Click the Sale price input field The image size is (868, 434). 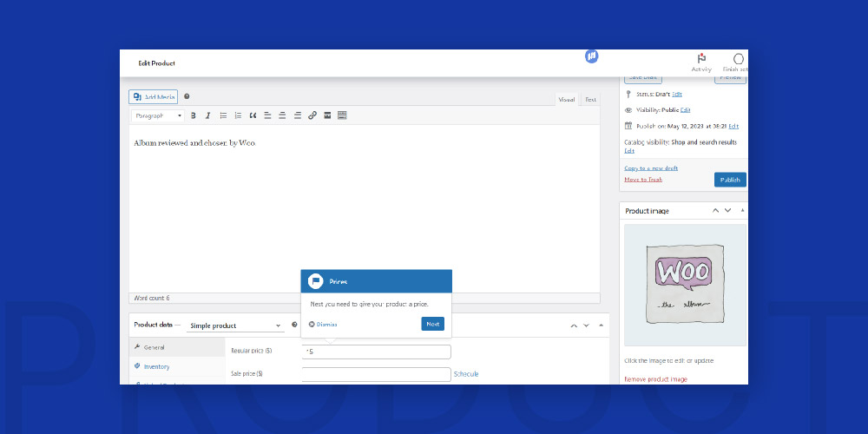377,374
